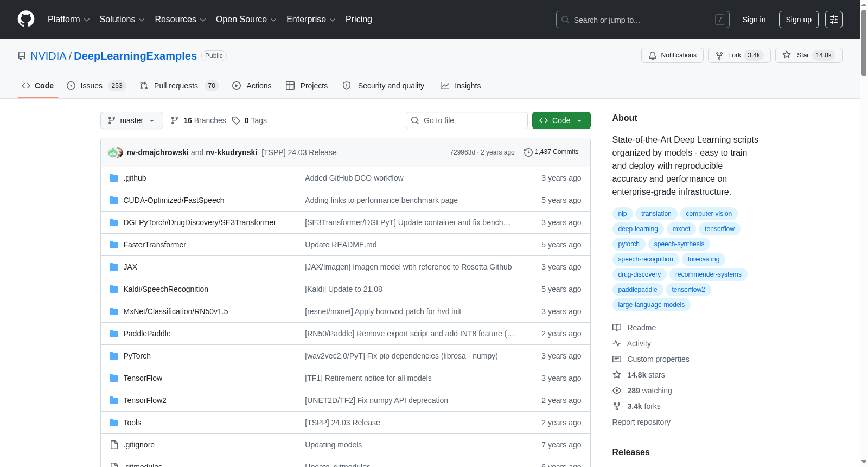Viewport: 868px width, 467px height.
Task: Expand the master branch dropdown
Action: point(132,120)
